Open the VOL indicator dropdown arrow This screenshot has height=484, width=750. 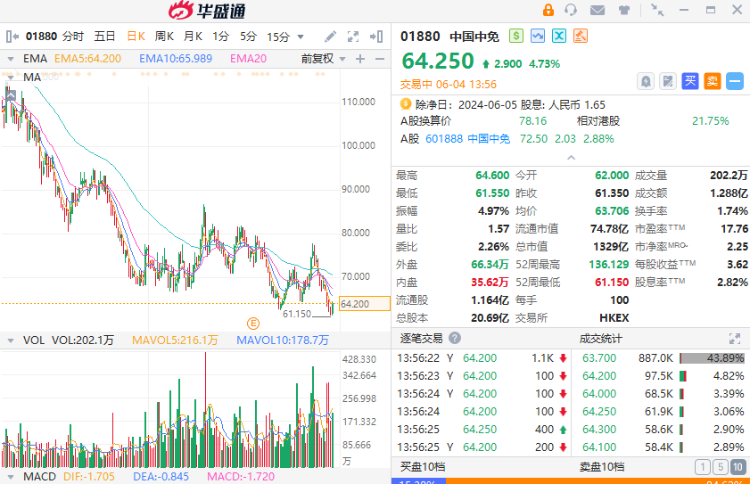pyautogui.click(x=10, y=341)
